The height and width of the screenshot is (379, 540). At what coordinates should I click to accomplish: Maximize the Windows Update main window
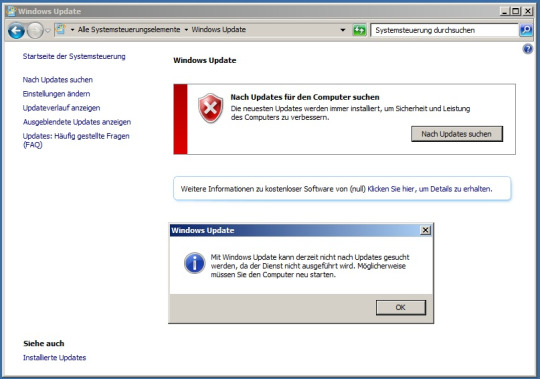[516, 11]
